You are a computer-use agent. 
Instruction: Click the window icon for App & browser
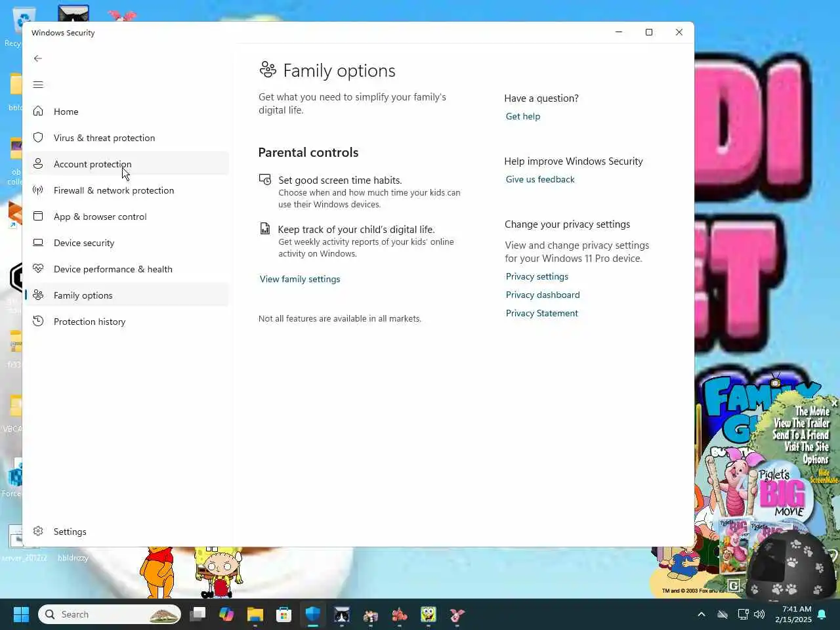[38, 216]
